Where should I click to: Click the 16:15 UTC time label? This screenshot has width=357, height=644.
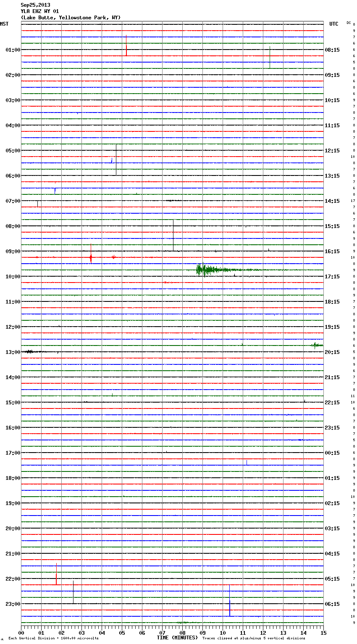click(332, 251)
